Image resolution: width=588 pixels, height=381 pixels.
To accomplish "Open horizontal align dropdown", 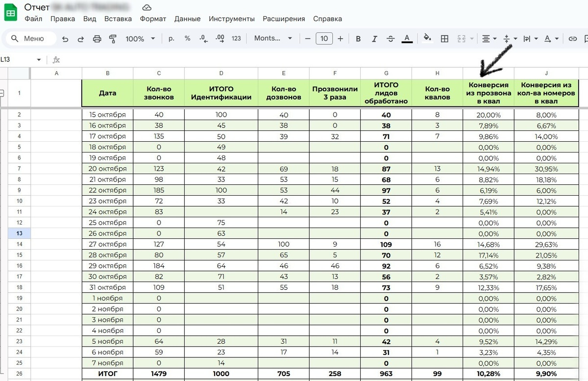I will pyautogui.click(x=489, y=39).
